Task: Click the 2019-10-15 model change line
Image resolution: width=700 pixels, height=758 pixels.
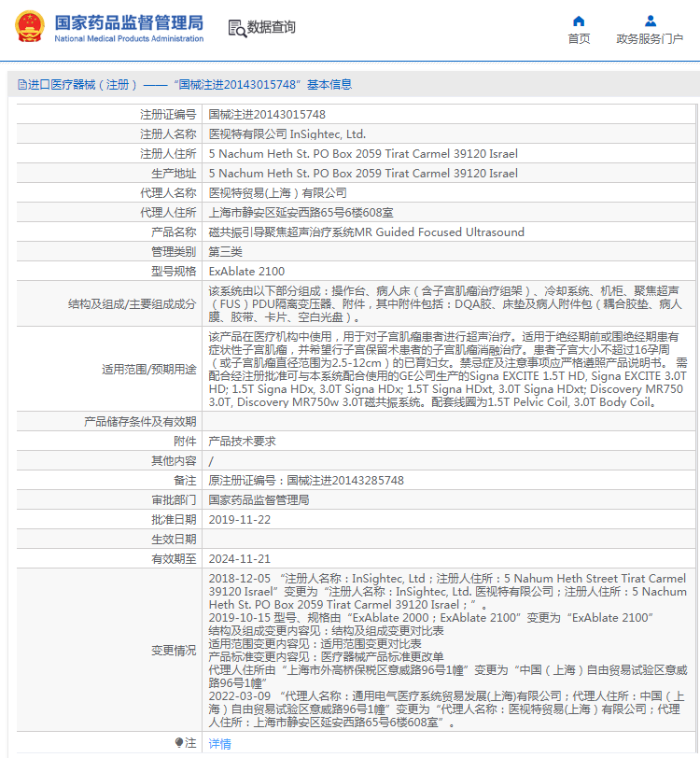Action: [430, 618]
